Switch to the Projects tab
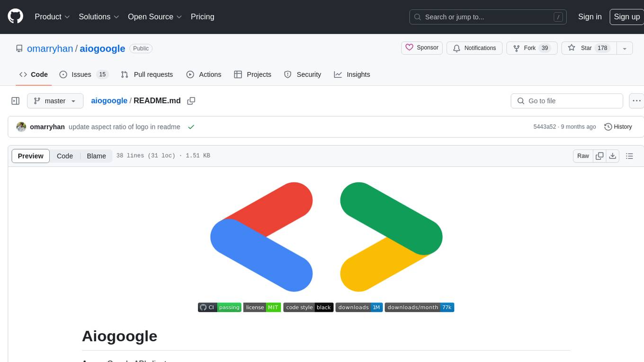Image resolution: width=644 pixels, height=362 pixels. [x=253, y=74]
